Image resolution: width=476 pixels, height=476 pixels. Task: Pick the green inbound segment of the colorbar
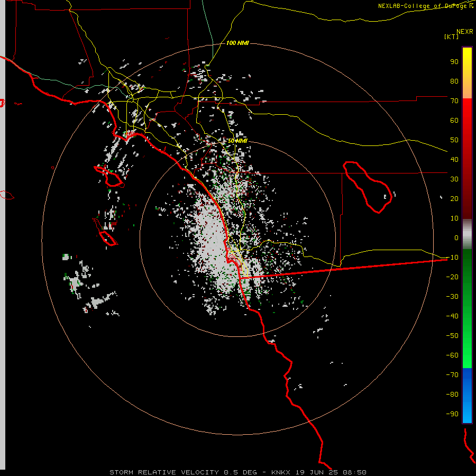[x=467, y=308]
